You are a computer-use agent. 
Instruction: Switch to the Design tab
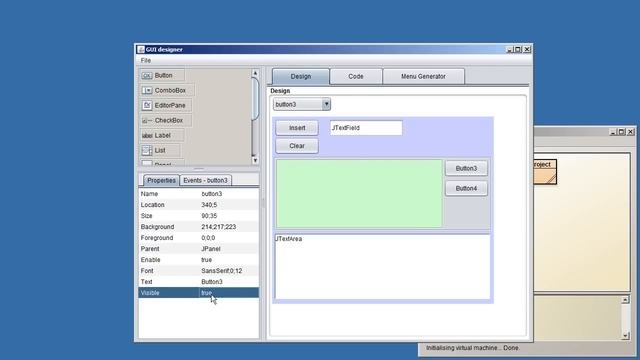301,76
